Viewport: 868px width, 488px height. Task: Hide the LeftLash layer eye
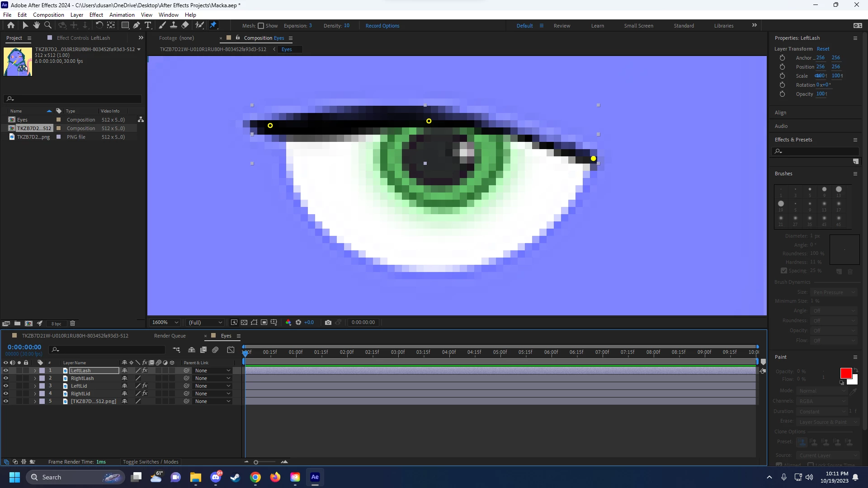tap(6, 371)
